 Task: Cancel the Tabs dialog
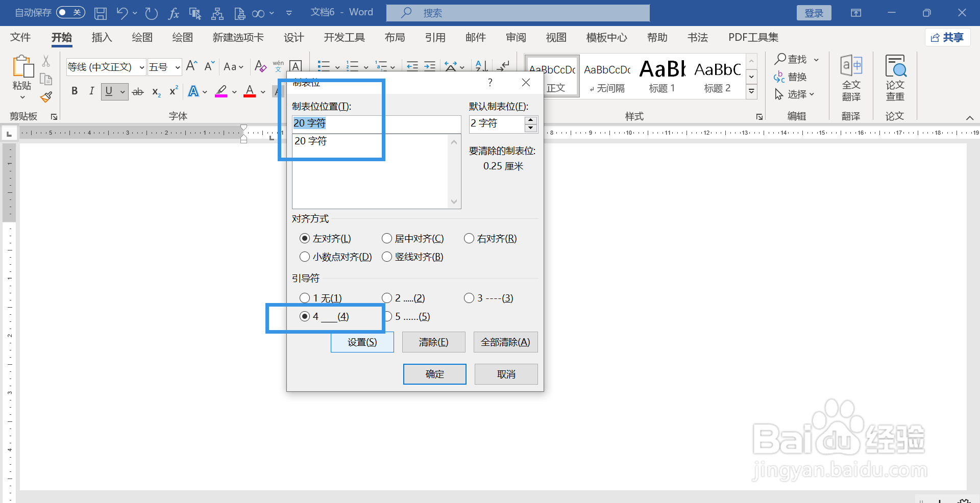(506, 374)
